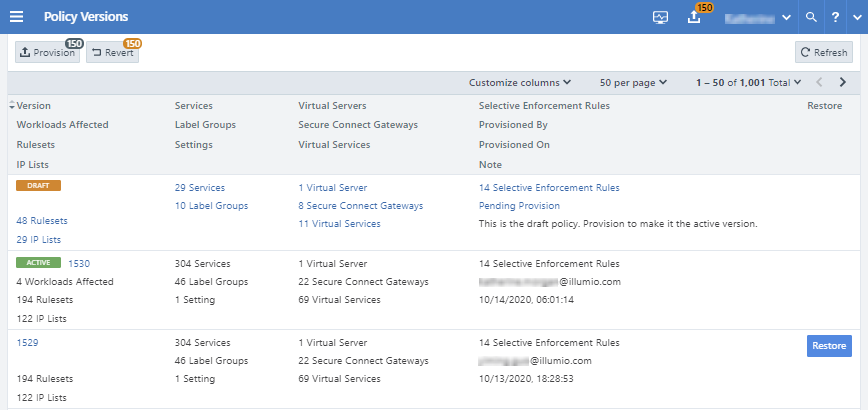868x410 pixels.
Task: Open the 48 Rulesets link
Action: pyautogui.click(x=42, y=221)
